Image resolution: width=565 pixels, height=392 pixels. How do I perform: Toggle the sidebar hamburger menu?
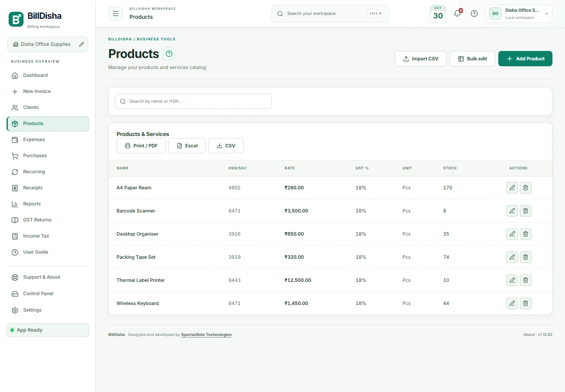[115, 13]
